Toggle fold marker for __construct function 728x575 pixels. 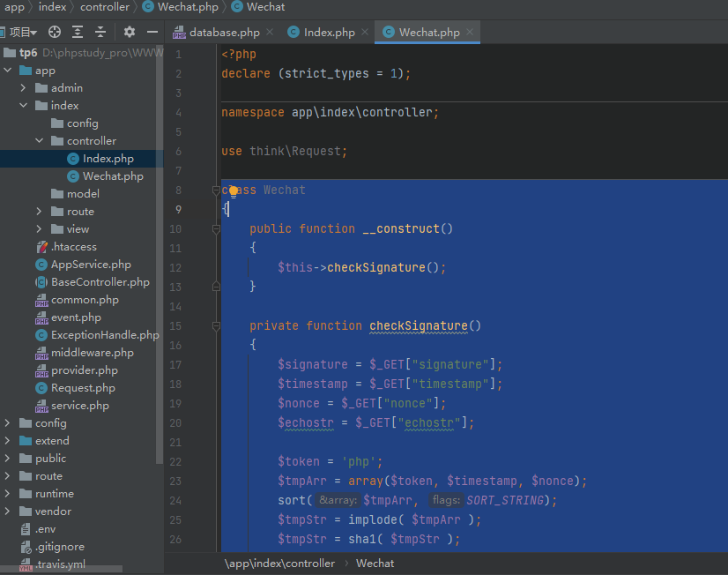(x=216, y=229)
